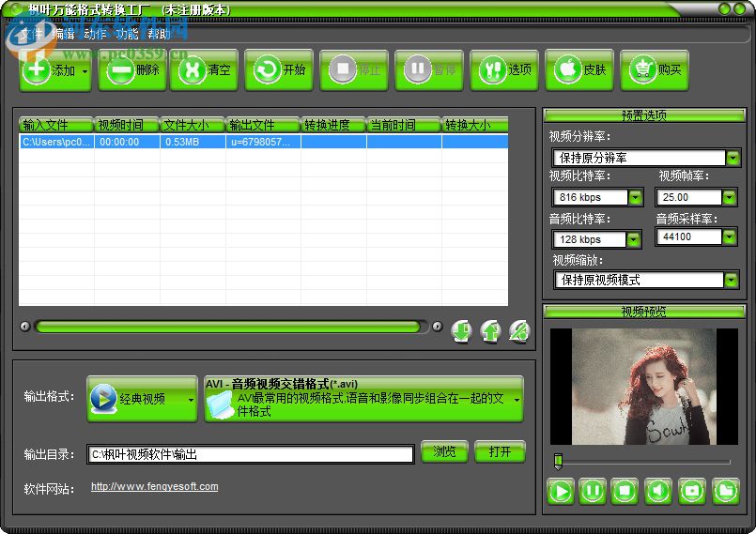Click the 预置选项 panel header
The height and width of the screenshot is (534, 756).
644,115
